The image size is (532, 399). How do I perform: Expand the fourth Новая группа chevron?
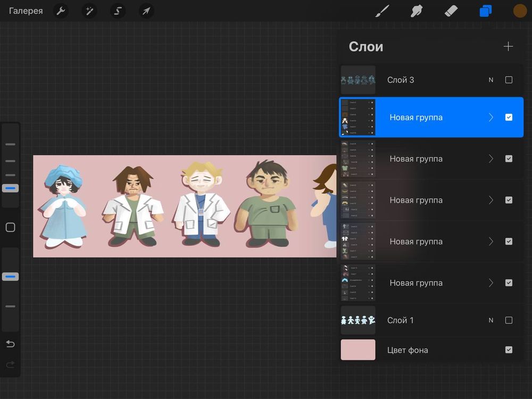[x=491, y=242]
